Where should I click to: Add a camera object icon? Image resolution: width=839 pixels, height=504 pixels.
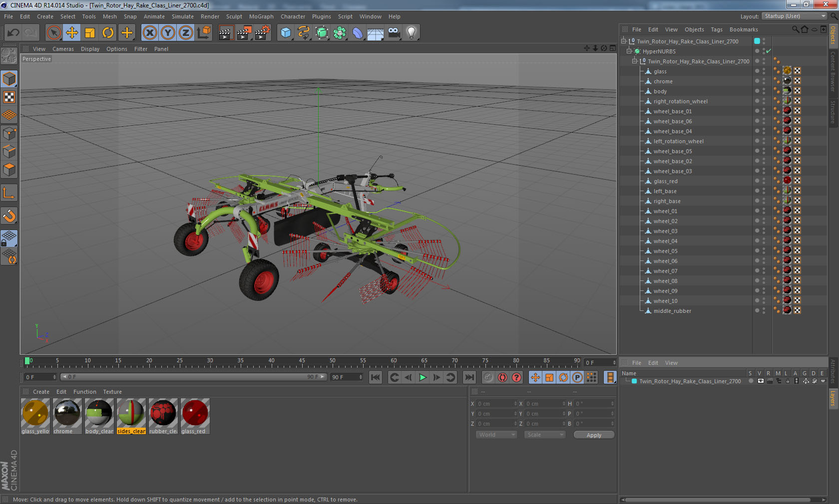[x=394, y=33]
